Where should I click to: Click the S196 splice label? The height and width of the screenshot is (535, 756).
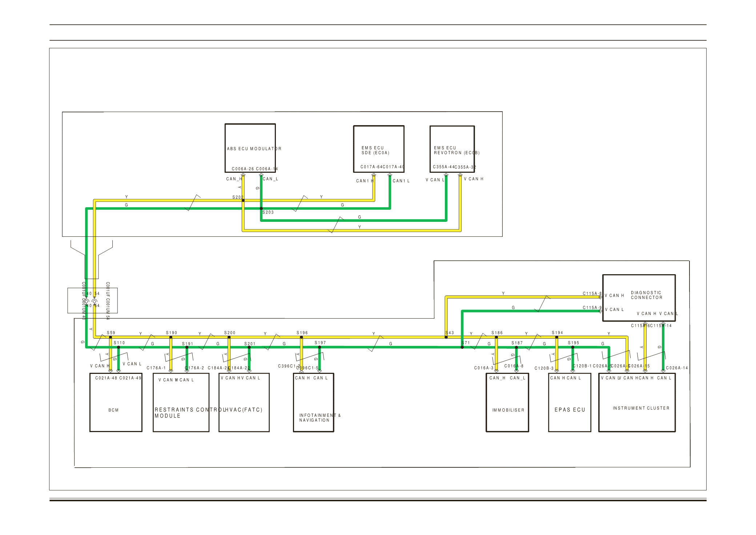[x=302, y=333]
